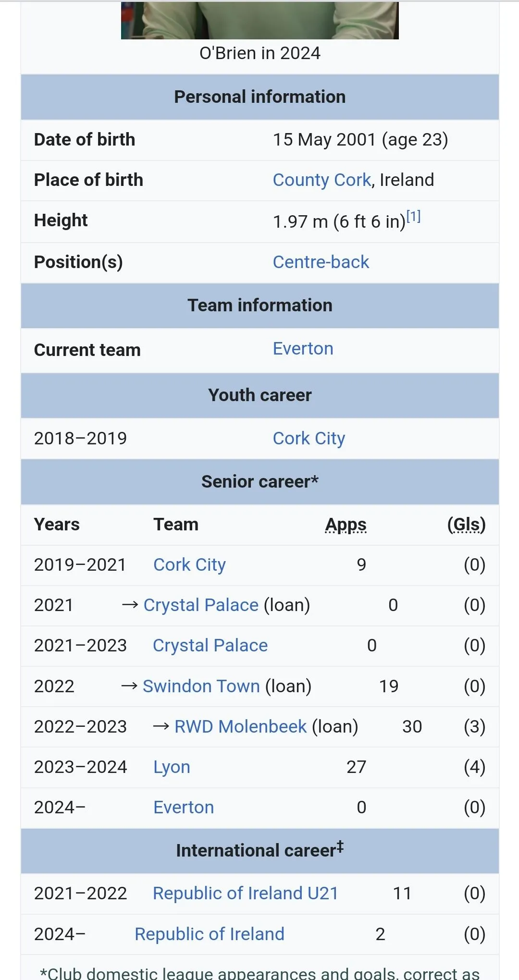The image size is (519, 980).
Task: Click Republic of Ireland in the 2024– row
Action: [210, 934]
